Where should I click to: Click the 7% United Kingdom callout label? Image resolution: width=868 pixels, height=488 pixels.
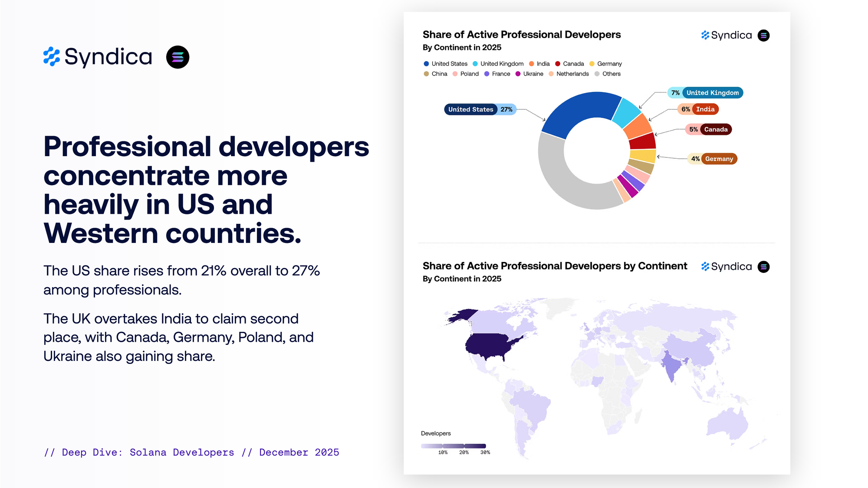(705, 93)
